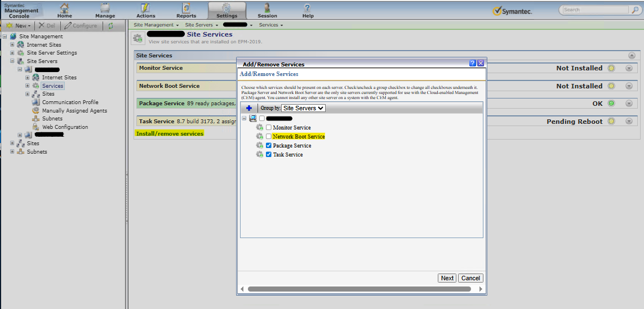Click the Monitor Service gear icon in dialog

[x=259, y=128]
